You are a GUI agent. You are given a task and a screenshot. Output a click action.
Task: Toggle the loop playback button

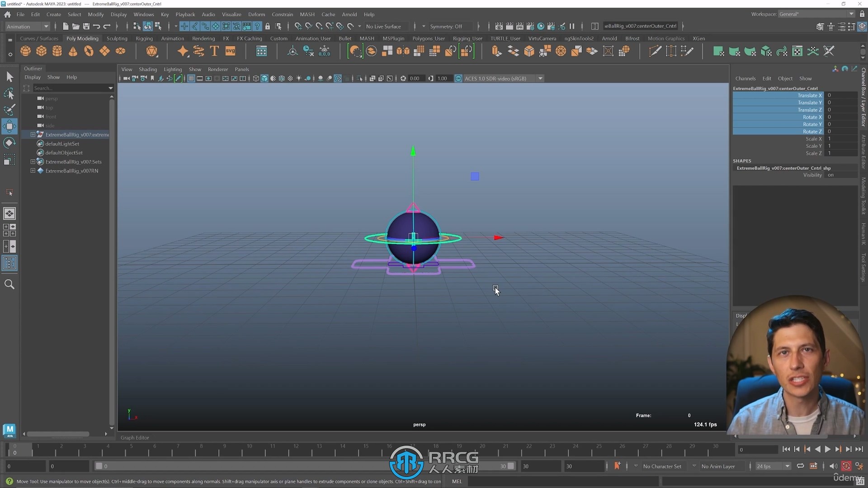pyautogui.click(x=800, y=466)
